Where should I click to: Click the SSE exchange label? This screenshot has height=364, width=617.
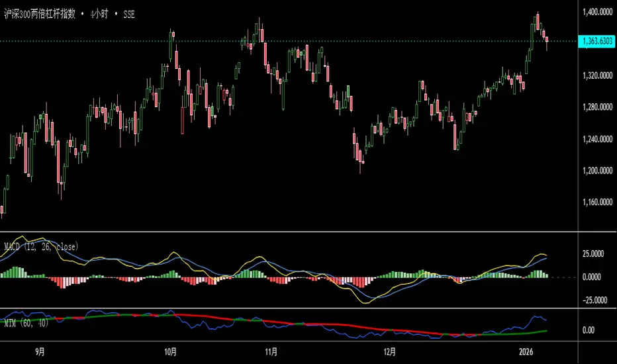point(129,15)
